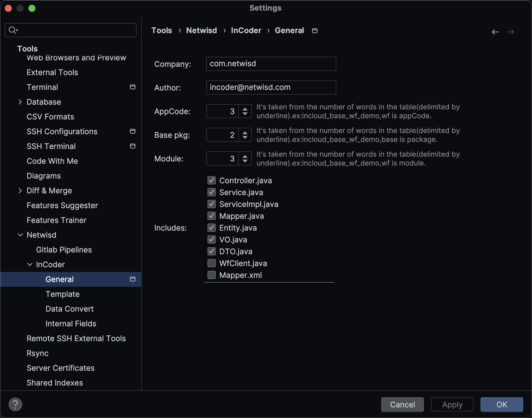Image resolution: width=532 pixels, height=418 pixels.
Task: Enable the WfClient.java checkbox
Action: [212, 263]
